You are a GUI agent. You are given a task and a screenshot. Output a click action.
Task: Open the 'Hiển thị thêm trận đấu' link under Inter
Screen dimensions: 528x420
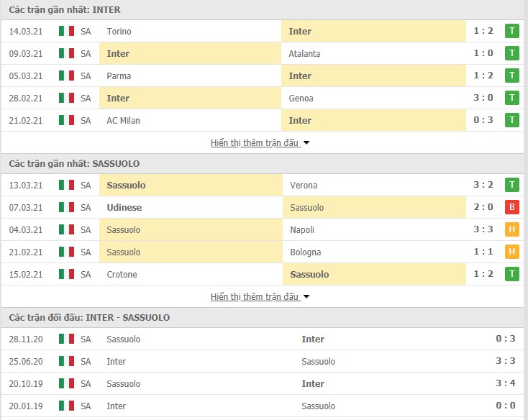[255, 143]
